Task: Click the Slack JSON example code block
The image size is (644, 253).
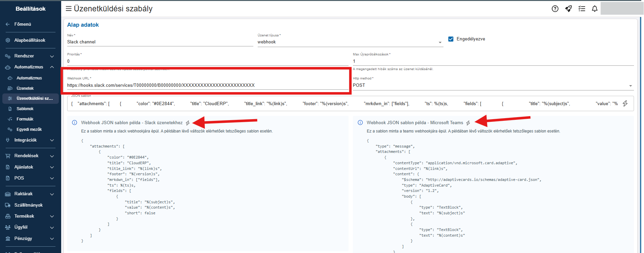Action: click(128, 191)
